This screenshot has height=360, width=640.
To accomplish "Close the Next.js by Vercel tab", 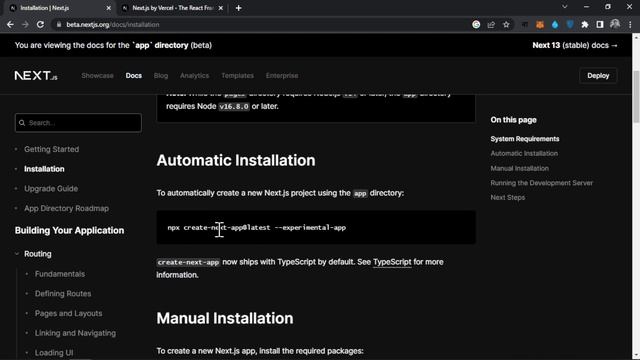I will click(221, 8).
